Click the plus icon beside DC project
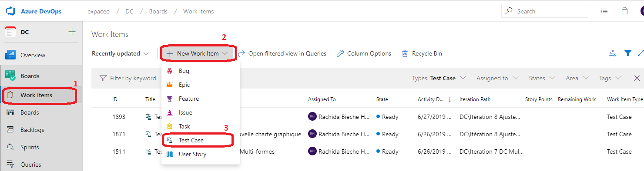Screen dimensions: 644x171 [x=72, y=32]
